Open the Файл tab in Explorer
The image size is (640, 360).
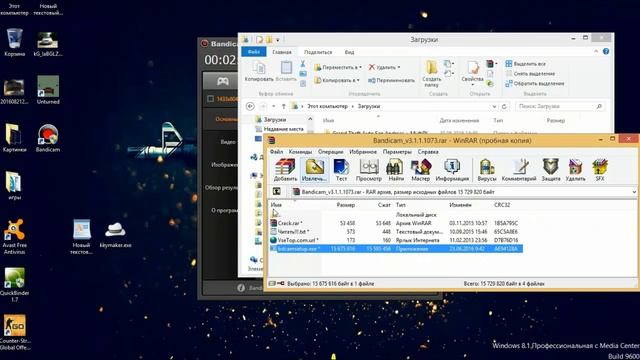254,52
